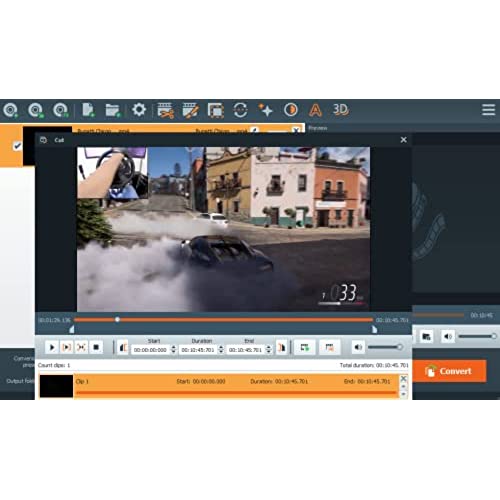
Task: Play the selected clip segment only
Action: pyautogui.click(x=66, y=347)
